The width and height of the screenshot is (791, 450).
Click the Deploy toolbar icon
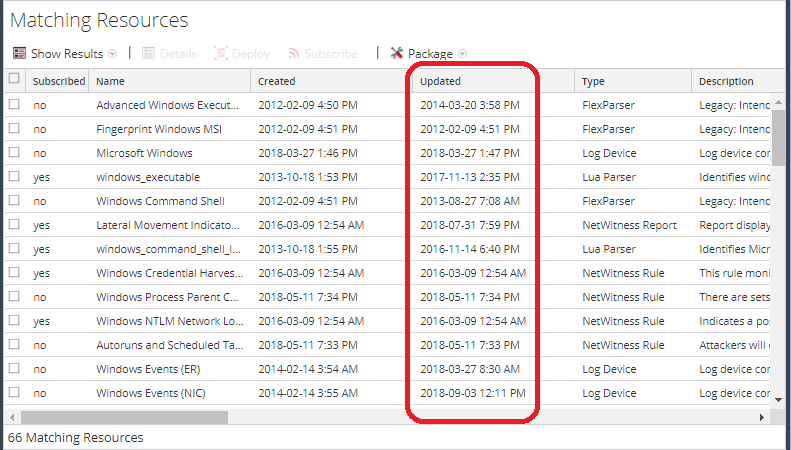click(x=221, y=54)
